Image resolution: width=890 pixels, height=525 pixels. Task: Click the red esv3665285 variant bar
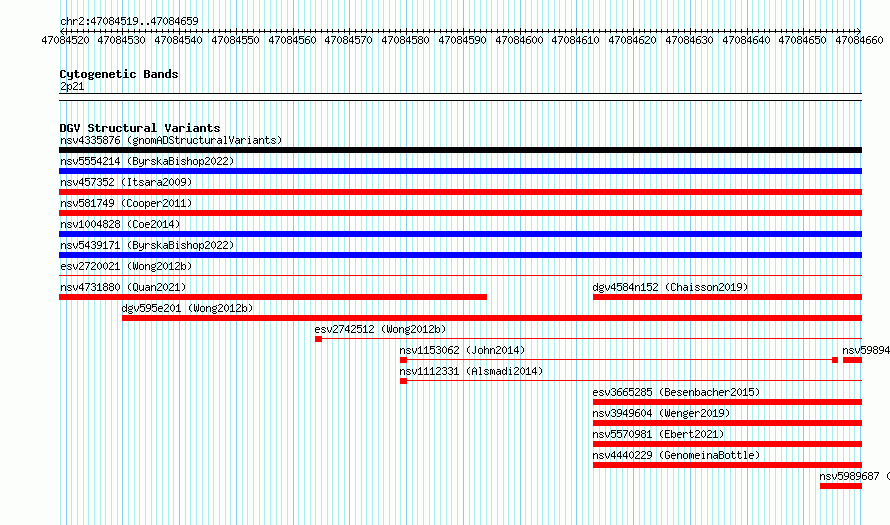(x=728, y=402)
